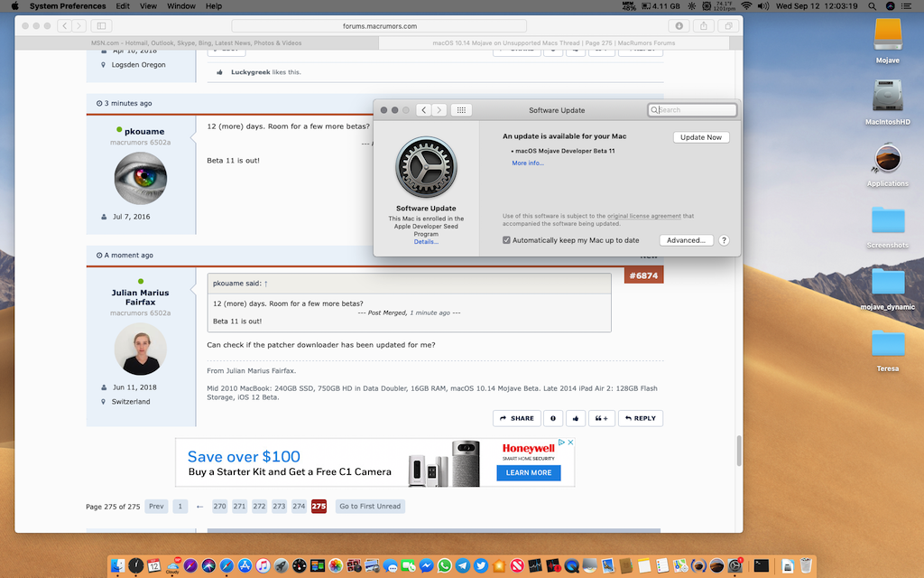The width and height of the screenshot is (924, 578).
Task: Open Mojave drive on desktop
Action: click(888, 35)
